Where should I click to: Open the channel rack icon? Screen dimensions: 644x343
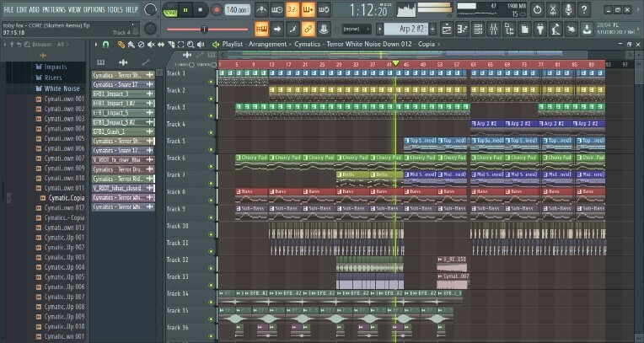(478, 29)
